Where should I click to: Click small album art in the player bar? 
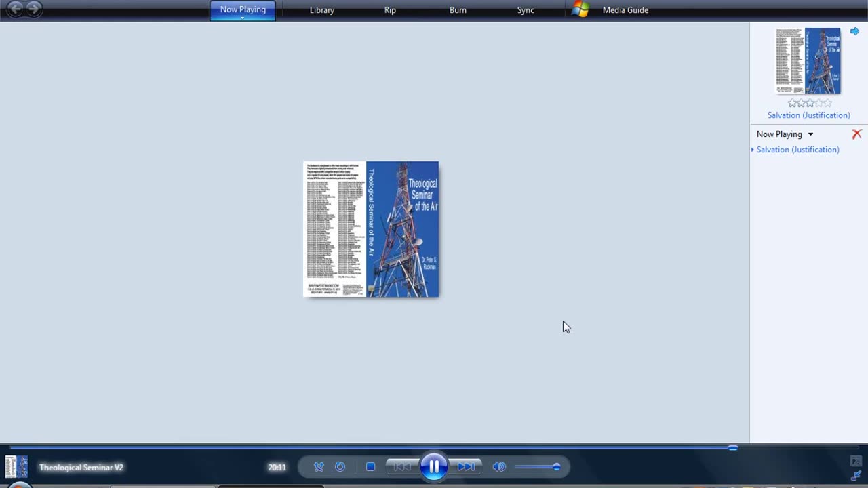point(16,467)
